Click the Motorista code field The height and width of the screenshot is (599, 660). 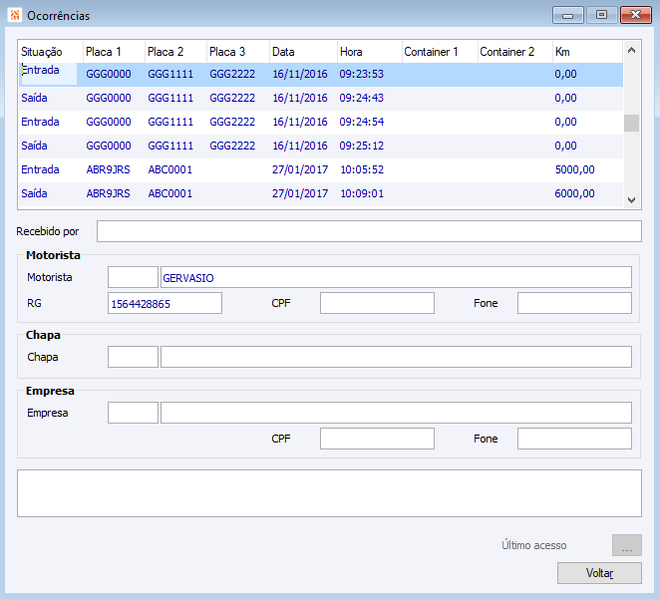(x=133, y=277)
